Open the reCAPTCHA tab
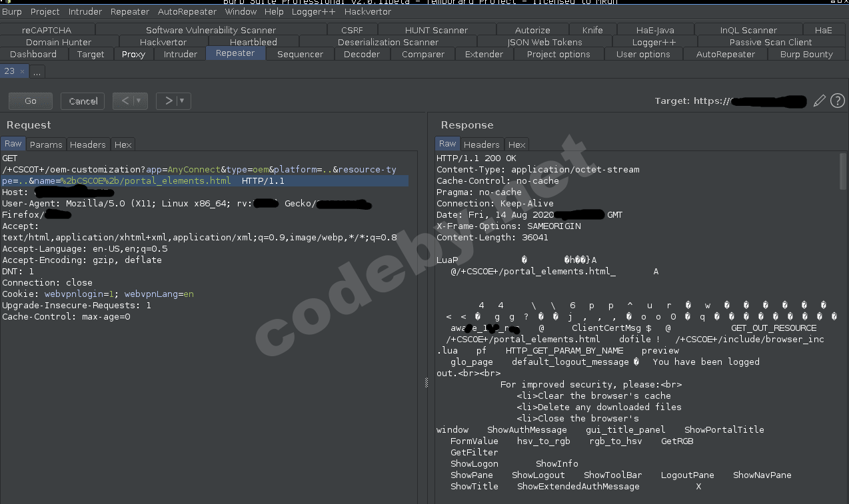Viewport: 849px width, 504px height. point(47,30)
